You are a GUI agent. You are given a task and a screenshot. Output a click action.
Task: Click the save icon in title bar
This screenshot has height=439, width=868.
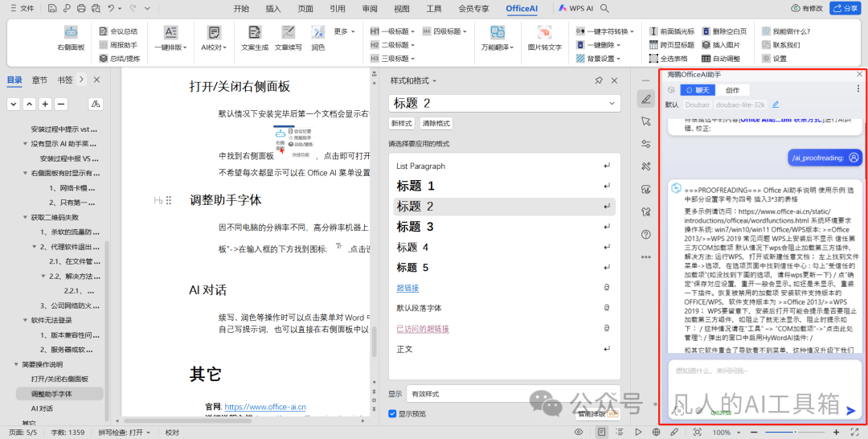[52, 8]
